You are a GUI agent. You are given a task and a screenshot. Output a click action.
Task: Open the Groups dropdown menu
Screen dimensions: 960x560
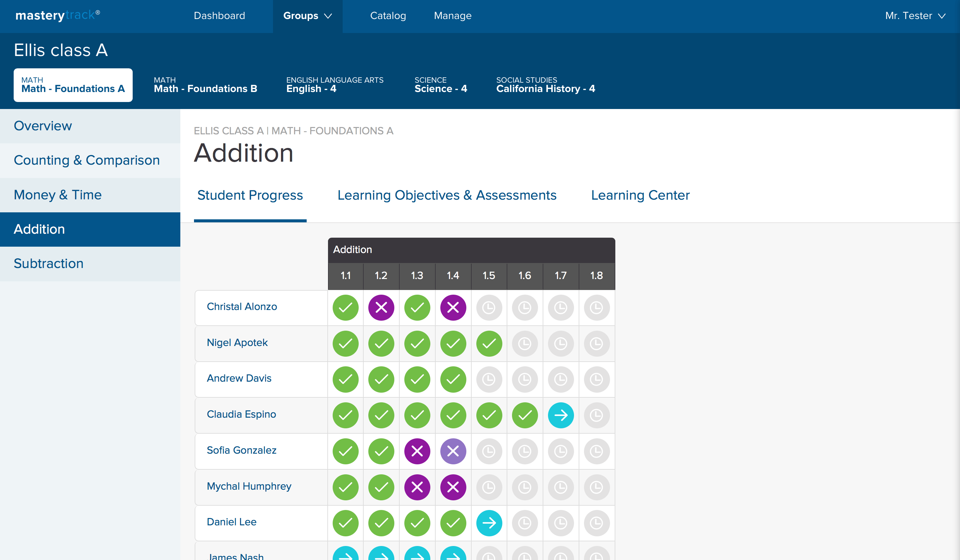pyautogui.click(x=307, y=16)
